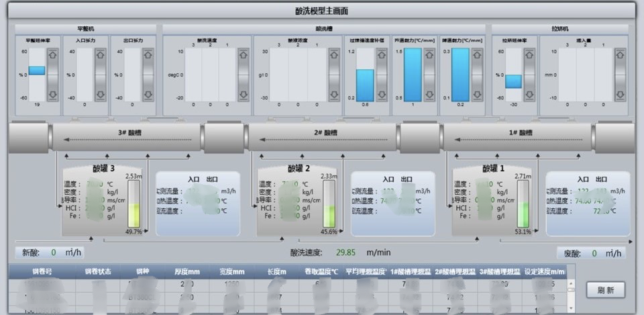644x315 pixels.
Task: Click the 酸洗速度 value 29.85
Action: (345, 253)
